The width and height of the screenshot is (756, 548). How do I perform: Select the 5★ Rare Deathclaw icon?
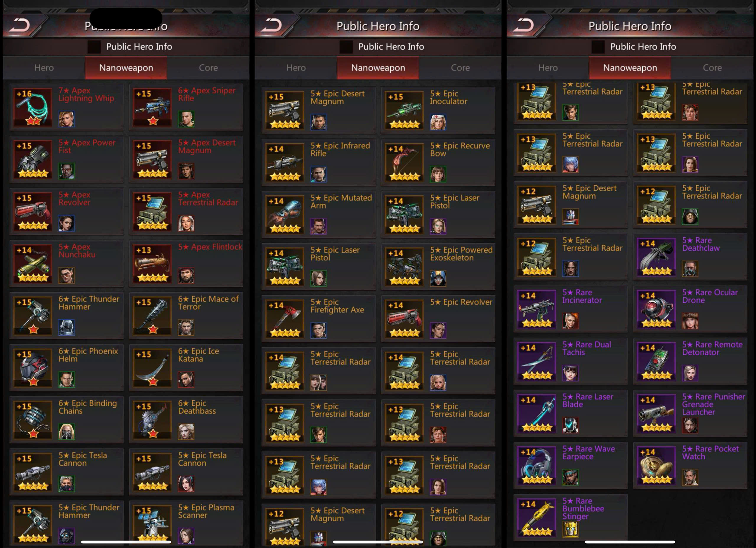tap(656, 257)
